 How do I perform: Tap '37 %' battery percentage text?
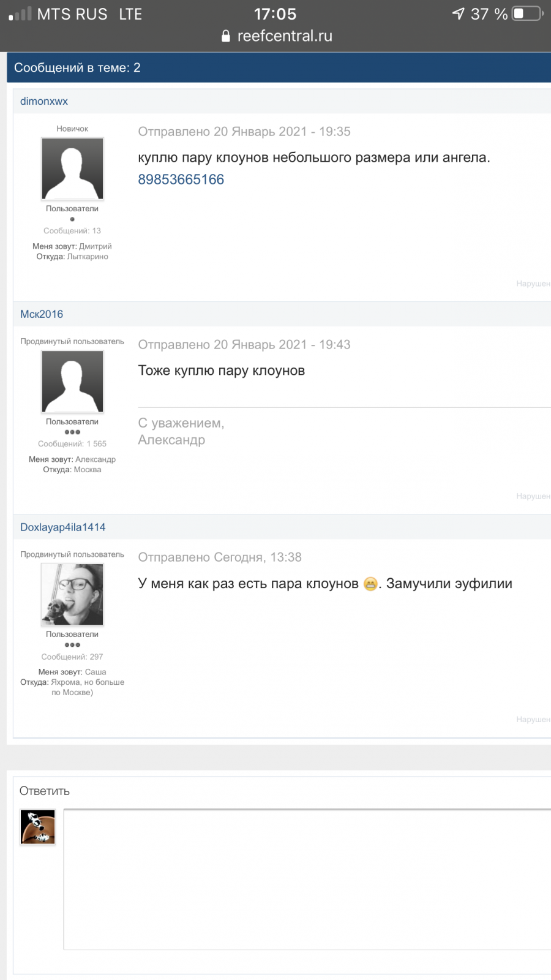pos(489,14)
